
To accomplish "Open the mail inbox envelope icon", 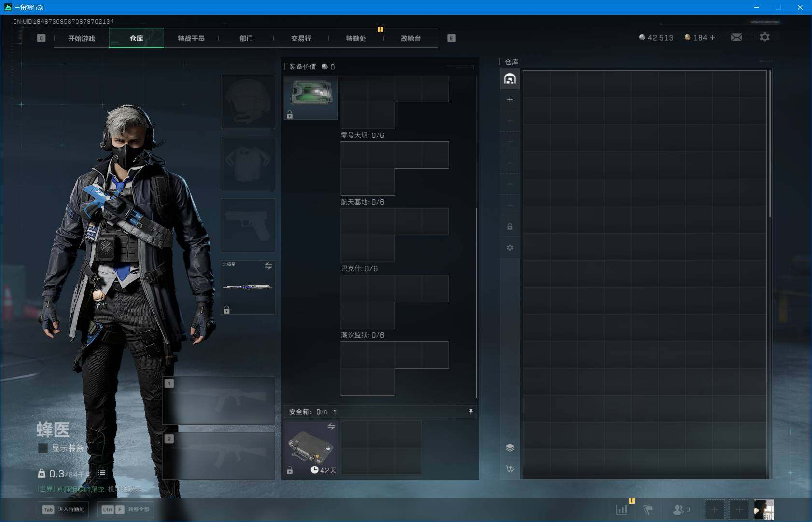I will pos(737,37).
